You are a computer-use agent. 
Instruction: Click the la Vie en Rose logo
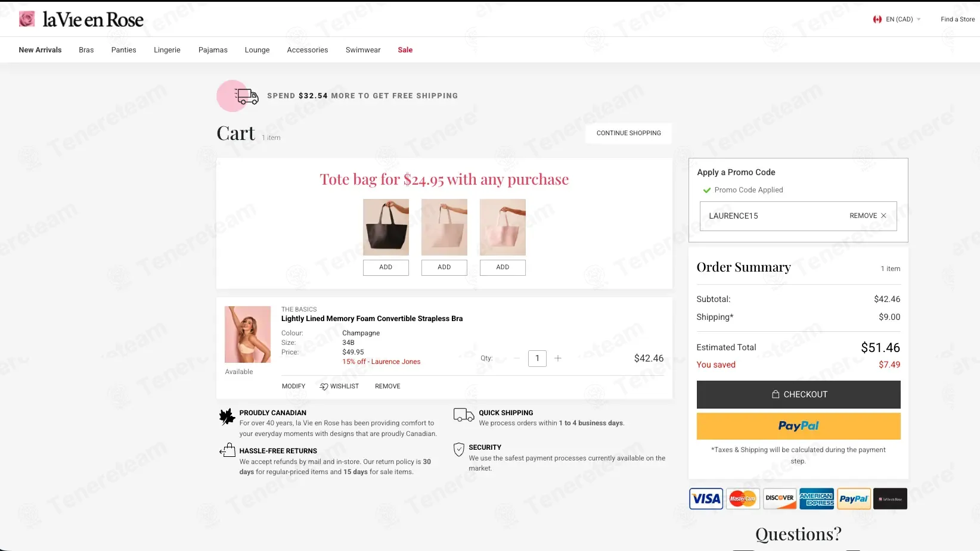(x=82, y=19)
